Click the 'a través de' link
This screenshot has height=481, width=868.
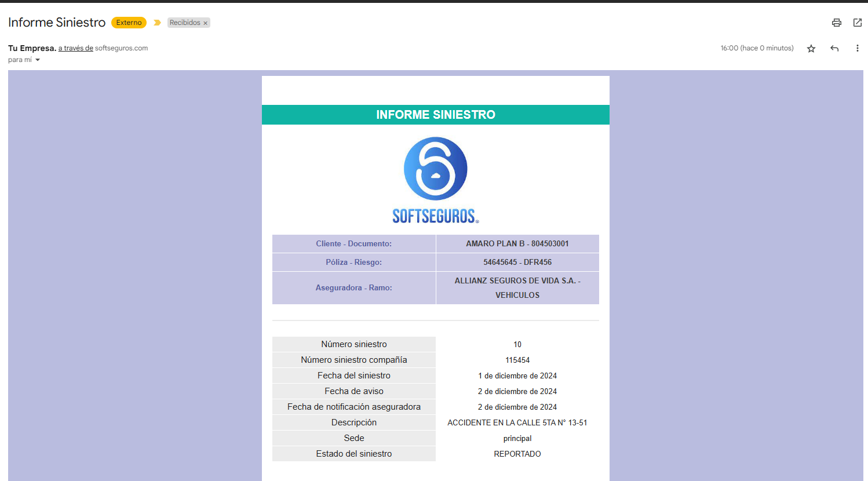(76, 48)
